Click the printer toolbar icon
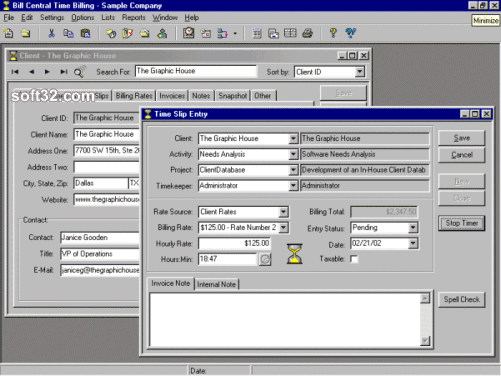 coord(307,33)
